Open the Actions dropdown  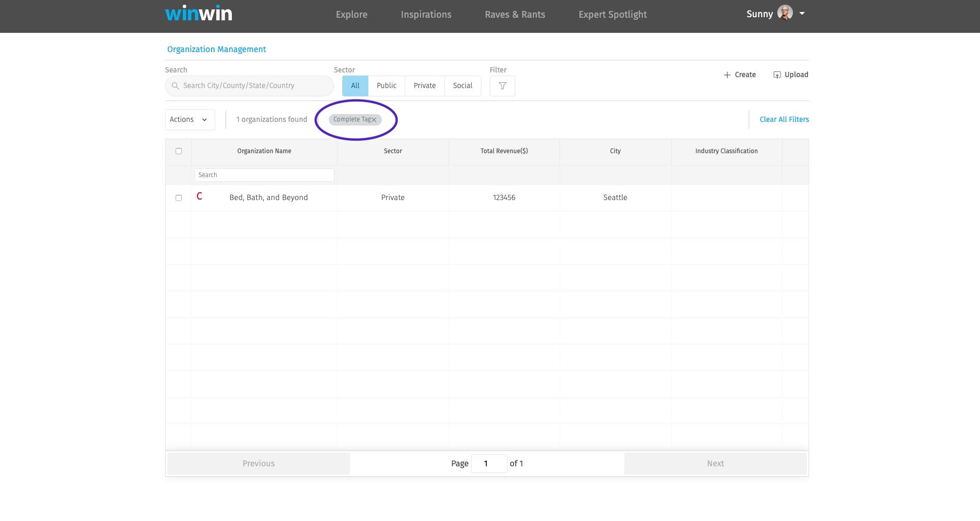click(x=190, y=119)
